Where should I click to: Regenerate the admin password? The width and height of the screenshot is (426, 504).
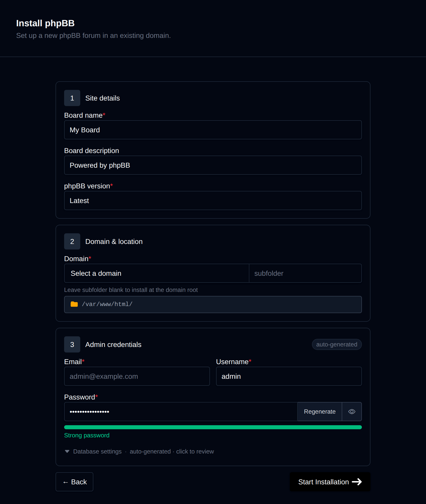click(320, 412)
